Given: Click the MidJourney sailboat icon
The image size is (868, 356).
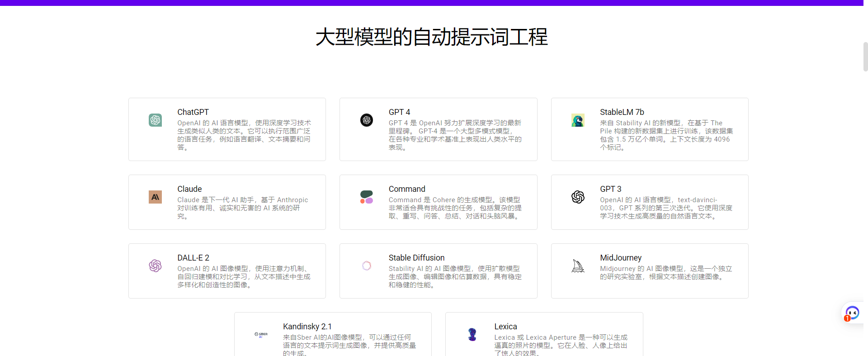Looking at the screenshot, I should tap(578, 266).
